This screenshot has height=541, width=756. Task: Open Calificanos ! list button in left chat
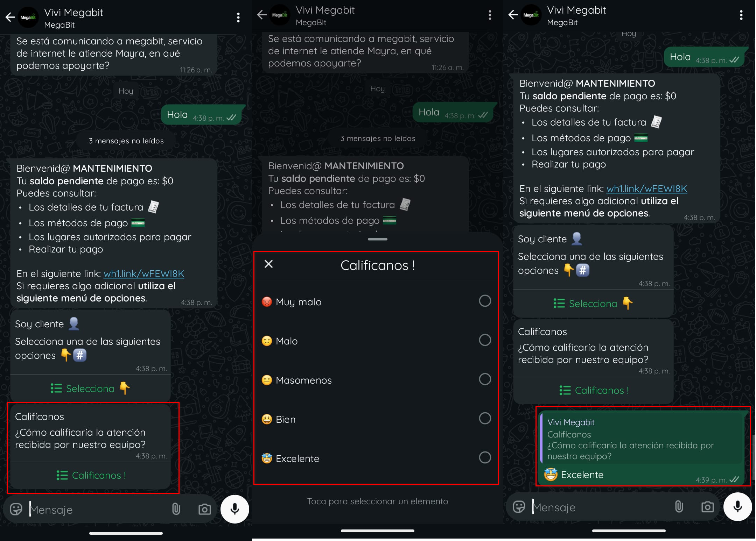coord(91,476)
